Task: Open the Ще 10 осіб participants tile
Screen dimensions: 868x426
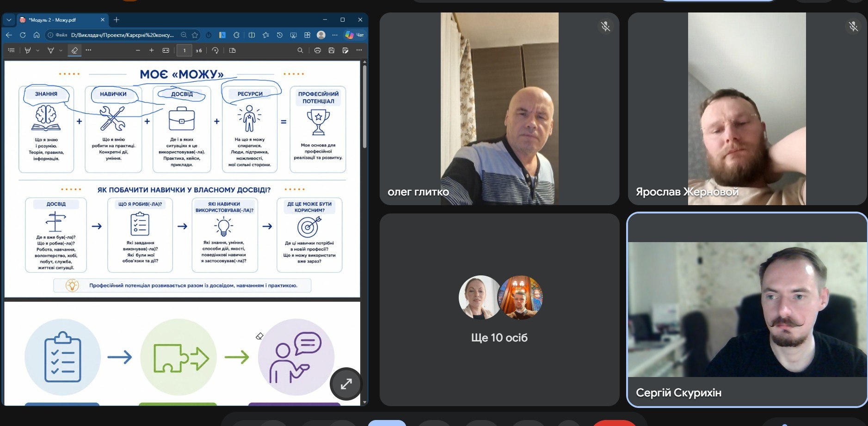Action: 499,310
